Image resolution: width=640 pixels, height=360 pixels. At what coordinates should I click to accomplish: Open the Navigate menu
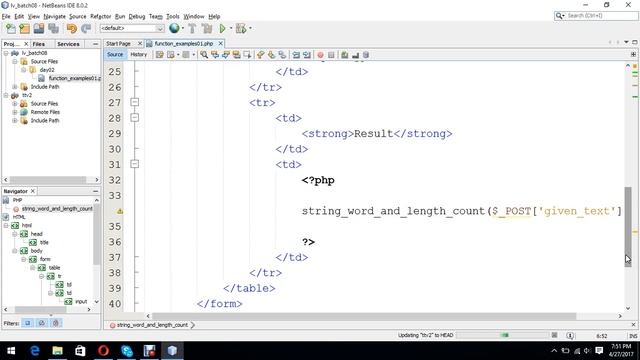pyautogui.click(x=55, y=16)
